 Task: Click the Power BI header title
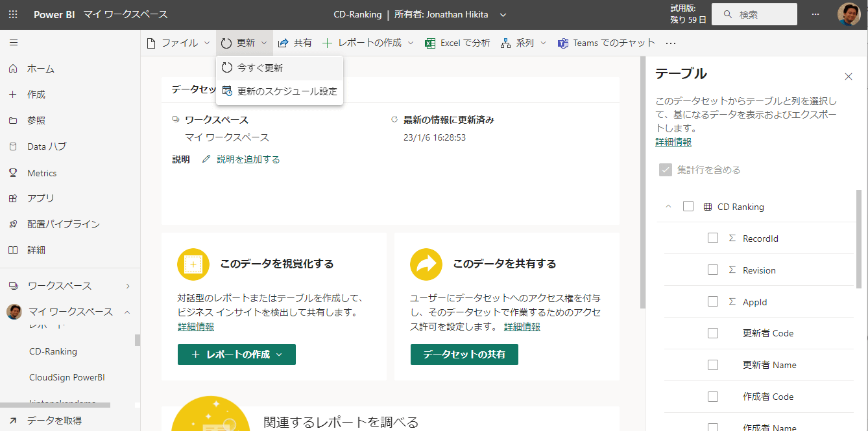pos(54,14)
